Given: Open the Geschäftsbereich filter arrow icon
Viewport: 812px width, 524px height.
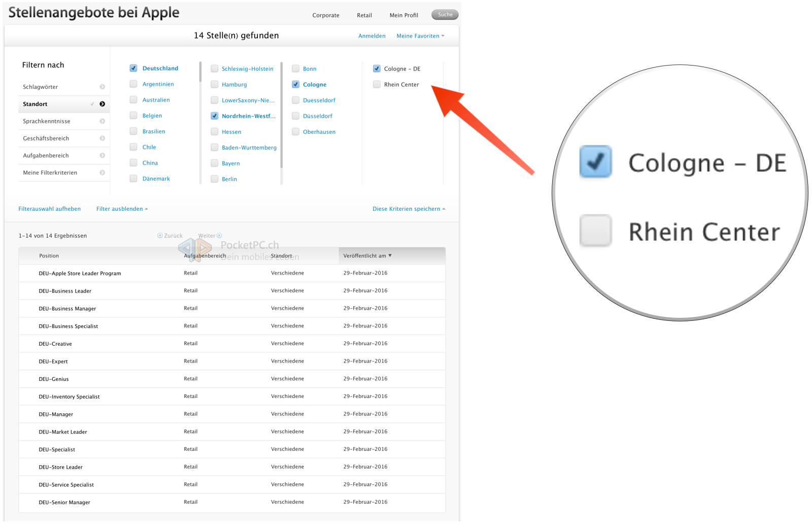Looking at the screenshot, I should coord(102,139).
